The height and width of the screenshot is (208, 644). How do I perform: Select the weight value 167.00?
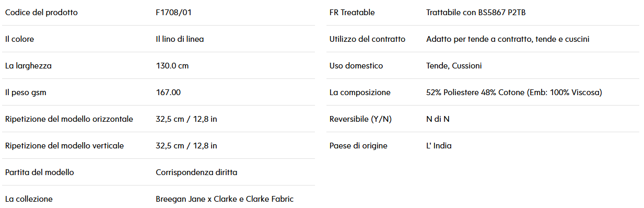[168, 93]
